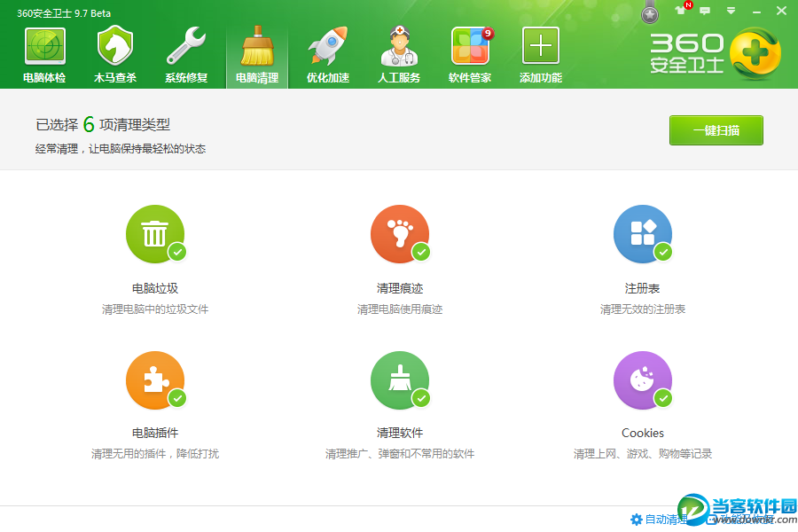This screenshot has height=532, width=798.
Task: Switch to 优化加速 rocket tab
Action: (x=328, y=54)
